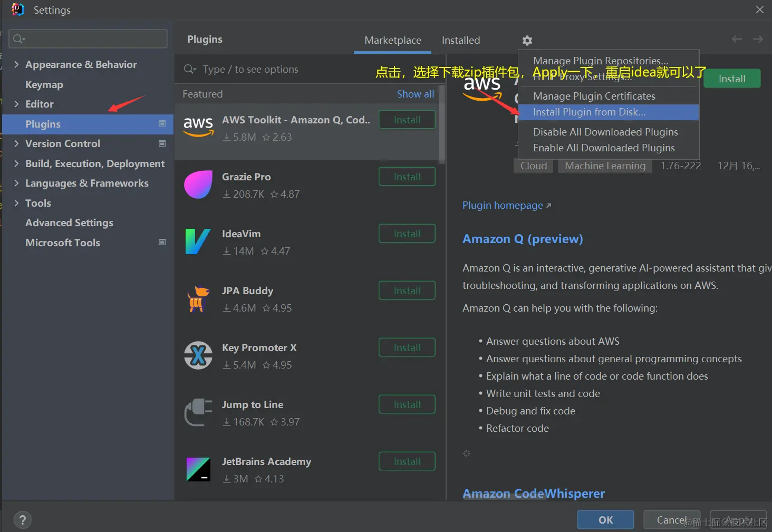Viewport: 772px width, 532px height.
Task: Choose Disable All Downloaded Plugins
Action: tap(609, 132)
